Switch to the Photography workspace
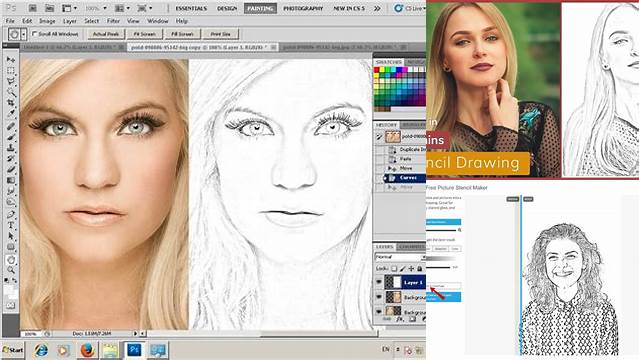The width and height of the screenshot is (639, 360). click(303, 8)
